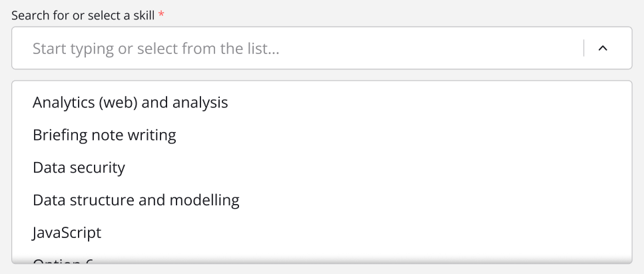This screenshot has height=274, width=644.
Task: Click inside the skill combo box
Action: [300, 49]
